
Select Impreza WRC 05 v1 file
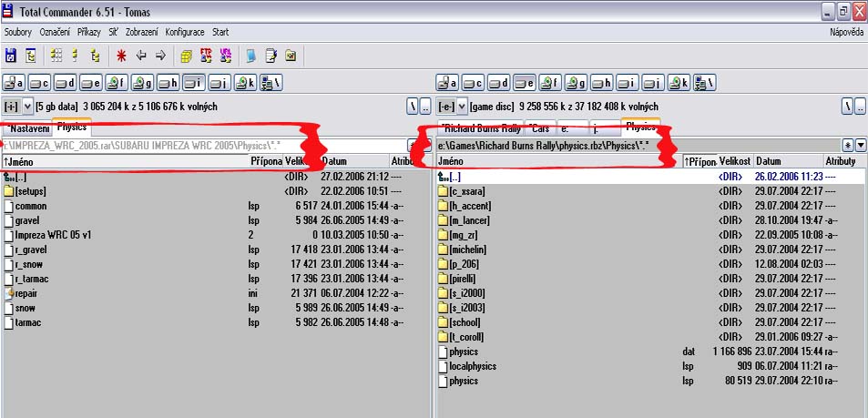tap(53, 235)
